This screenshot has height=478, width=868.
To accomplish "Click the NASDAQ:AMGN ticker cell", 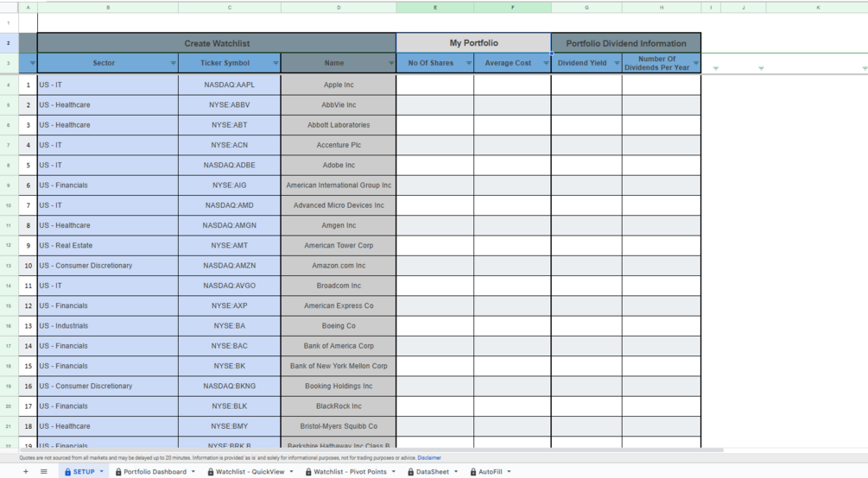I will (229, 225).
